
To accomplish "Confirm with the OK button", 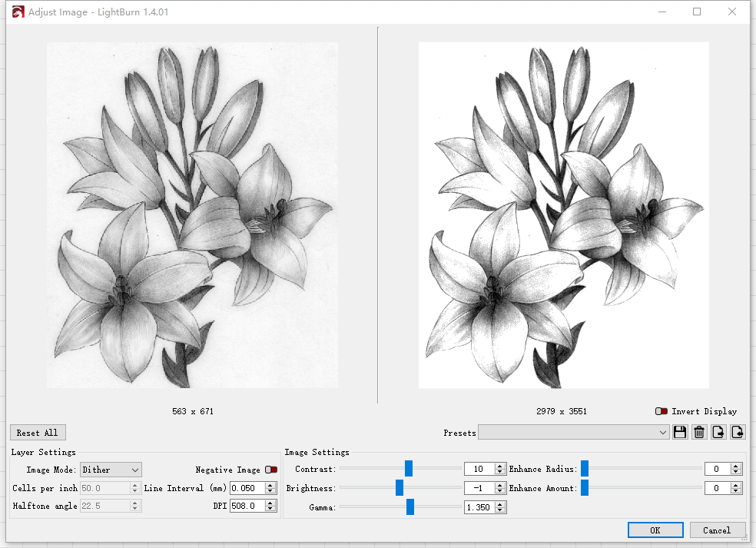I will [x=655, y=530].
